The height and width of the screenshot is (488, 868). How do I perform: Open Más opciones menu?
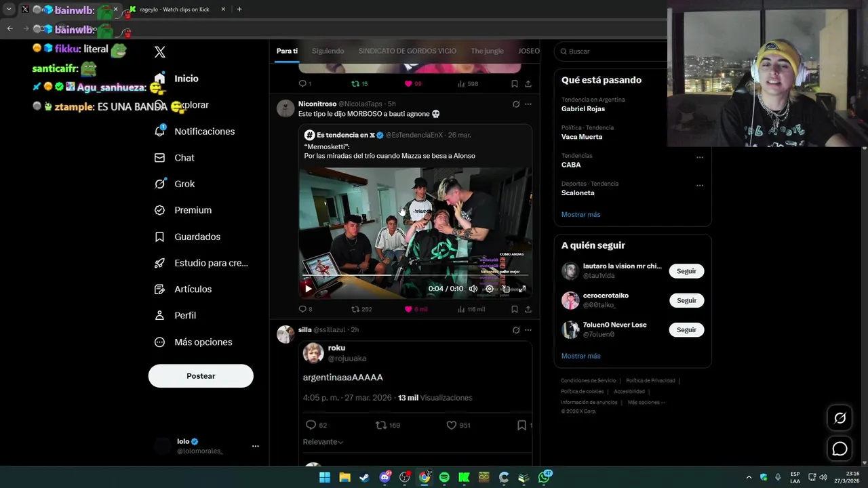pos(193,342)
